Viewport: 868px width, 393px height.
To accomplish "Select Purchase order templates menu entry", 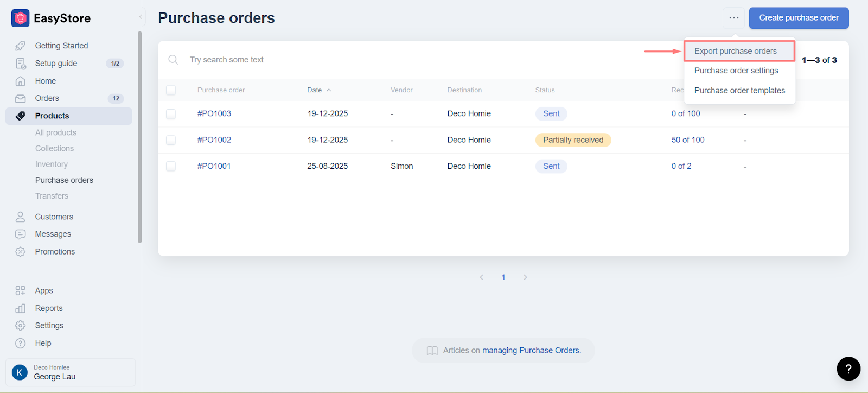I will tap(739, 91).
